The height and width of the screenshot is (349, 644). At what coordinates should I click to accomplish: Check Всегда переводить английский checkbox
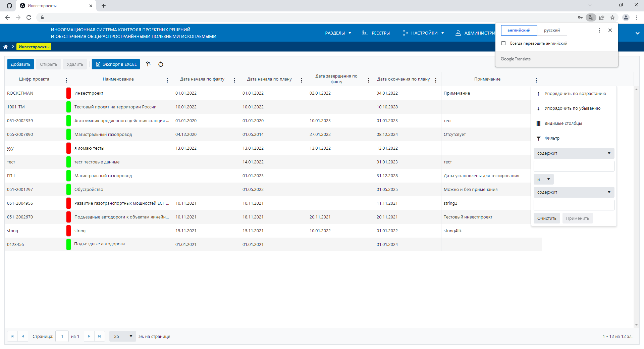[503, 43]
